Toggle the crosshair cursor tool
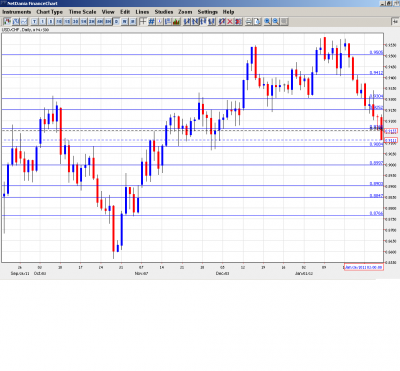Viewport: 400px width, 371px height. tap(143, 22)
